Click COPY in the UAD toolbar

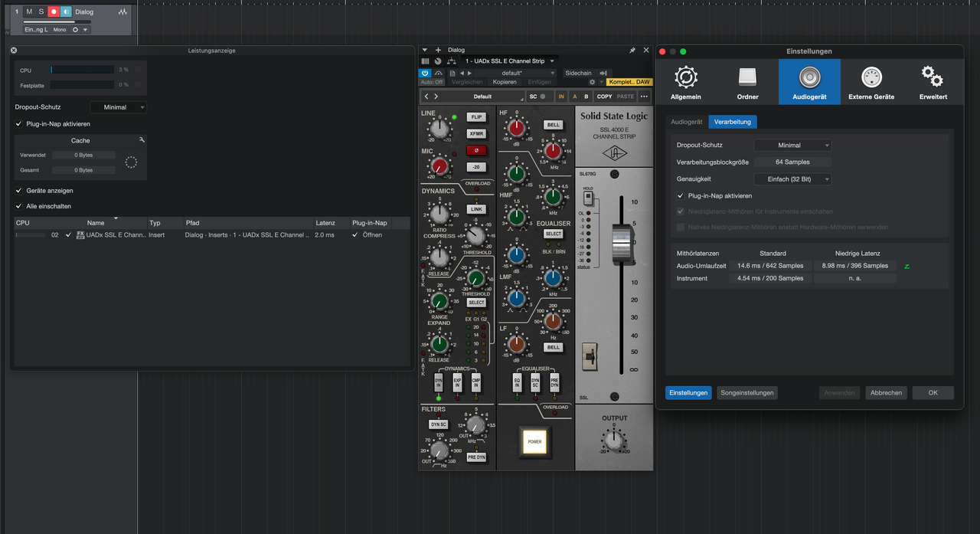point(605,97)
